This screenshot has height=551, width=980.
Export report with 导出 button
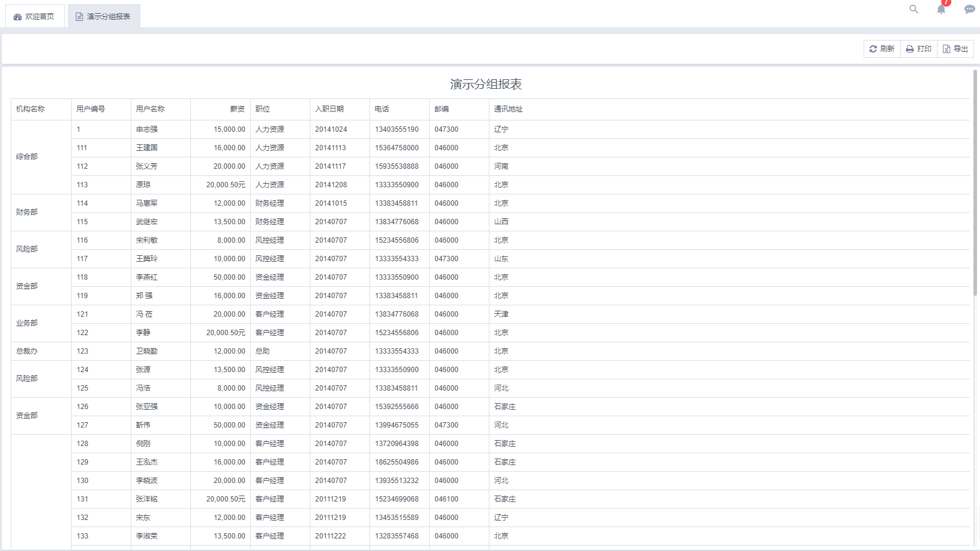pos(955,49)
